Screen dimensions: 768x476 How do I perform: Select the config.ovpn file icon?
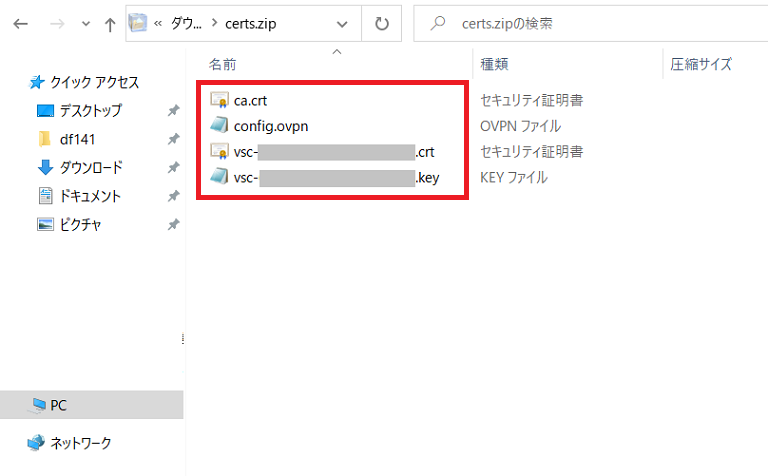221,126
